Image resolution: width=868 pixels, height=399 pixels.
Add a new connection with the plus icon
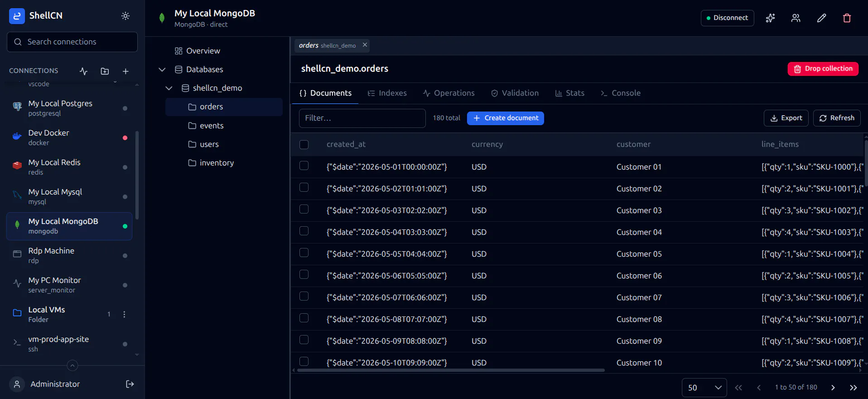125,71
